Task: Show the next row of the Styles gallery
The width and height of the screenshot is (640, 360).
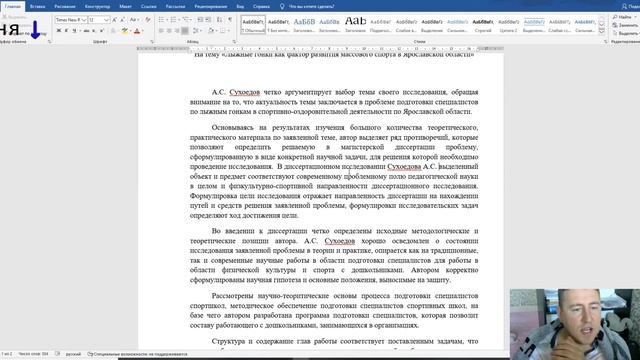Action: tap(602, 24)
